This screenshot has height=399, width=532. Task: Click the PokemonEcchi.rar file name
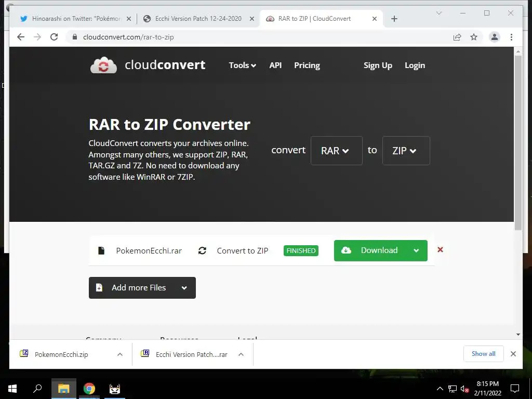coord(149,251)
